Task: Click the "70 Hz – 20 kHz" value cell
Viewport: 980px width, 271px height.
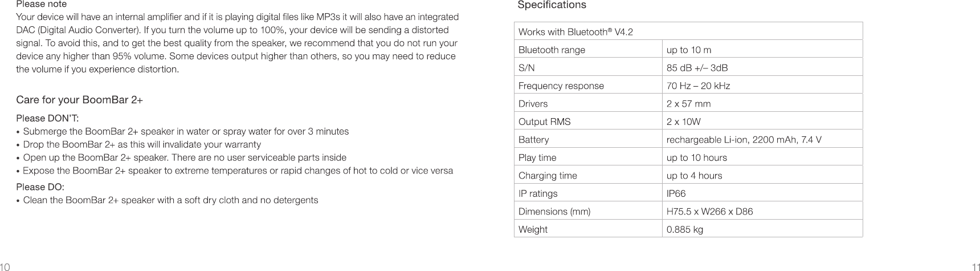Action: (698, 86)
